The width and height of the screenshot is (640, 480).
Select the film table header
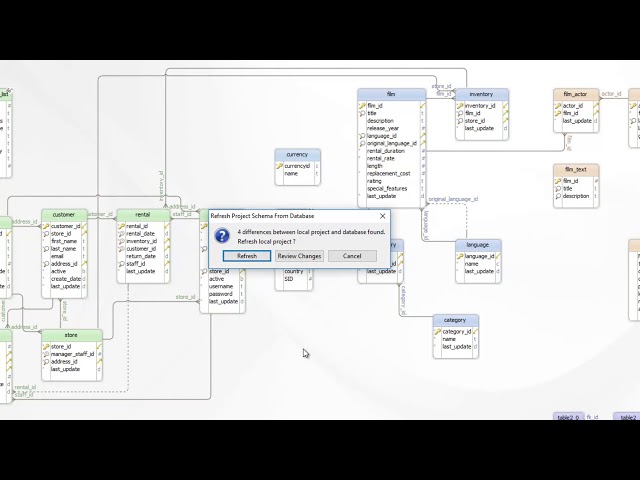tap(391, 94)
